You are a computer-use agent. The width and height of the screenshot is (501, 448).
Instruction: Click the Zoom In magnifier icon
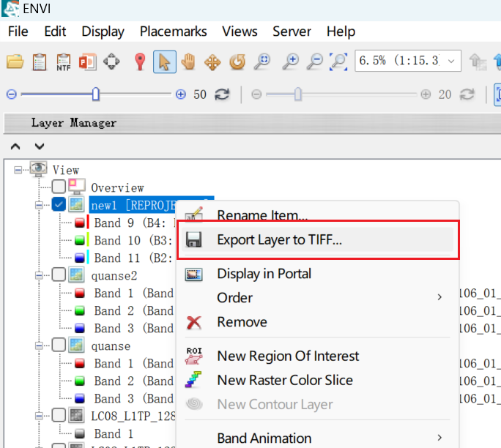(291, 61)
